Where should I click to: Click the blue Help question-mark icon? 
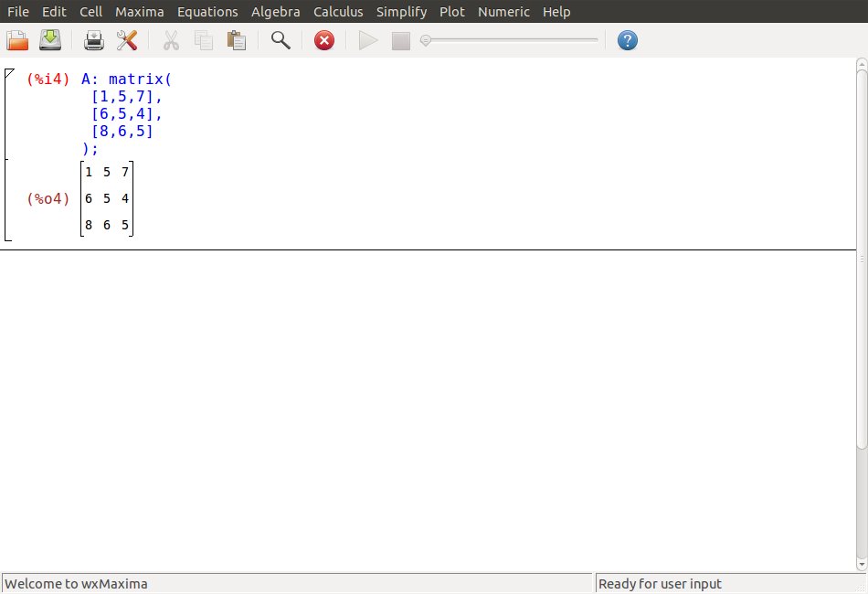point(627,40)
